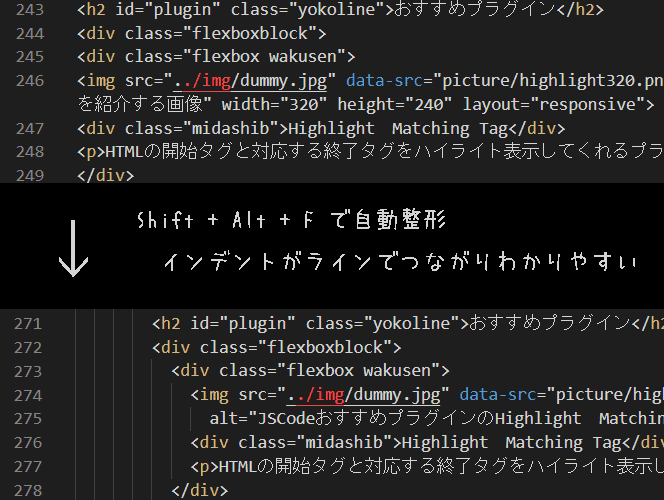Click line number 274 in the gutter
This screenshot has height=500, width=664.
[28, 395]
